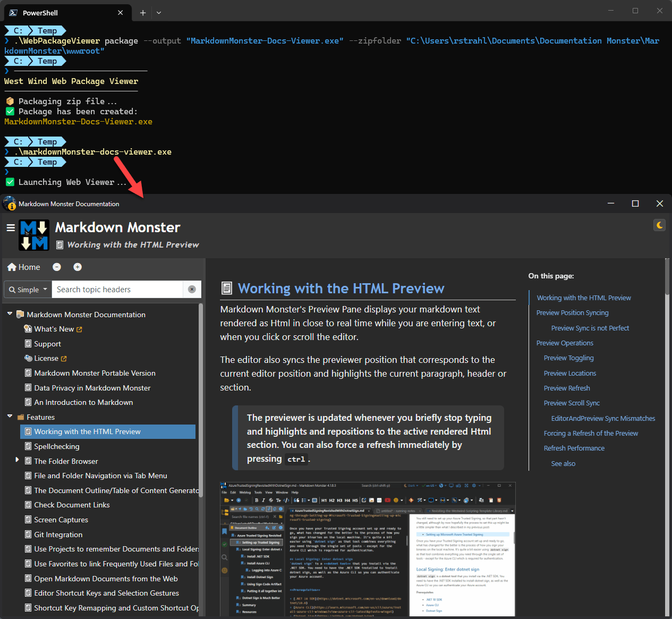The width and height of the screenshot is (672, 619).
Task: Maximize the Markdown Monster Documentation window
Action: (x=635, y=203)
